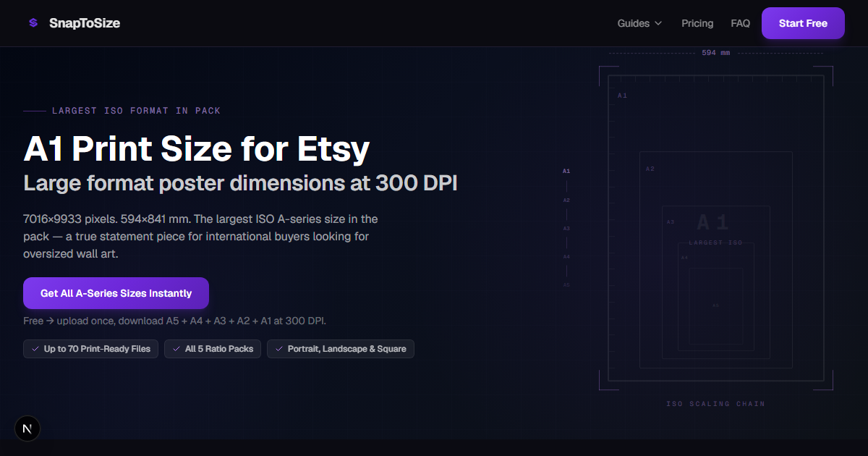This screenshot has width=868, height=456.
Task: Select A4 in the size scale list
Action: click(566, 256)
